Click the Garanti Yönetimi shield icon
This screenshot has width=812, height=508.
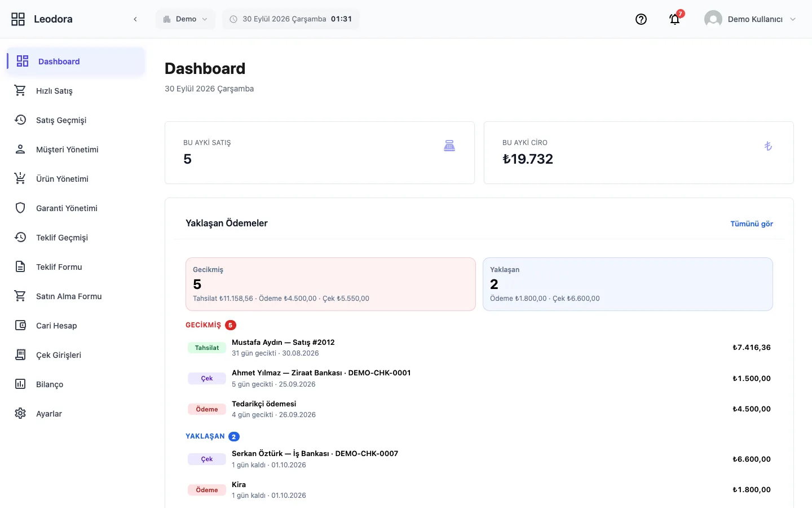click(x=20, y=208)
